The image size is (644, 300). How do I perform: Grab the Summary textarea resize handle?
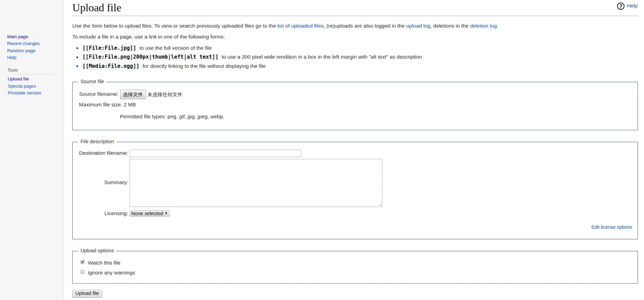[x=380, y=204]
